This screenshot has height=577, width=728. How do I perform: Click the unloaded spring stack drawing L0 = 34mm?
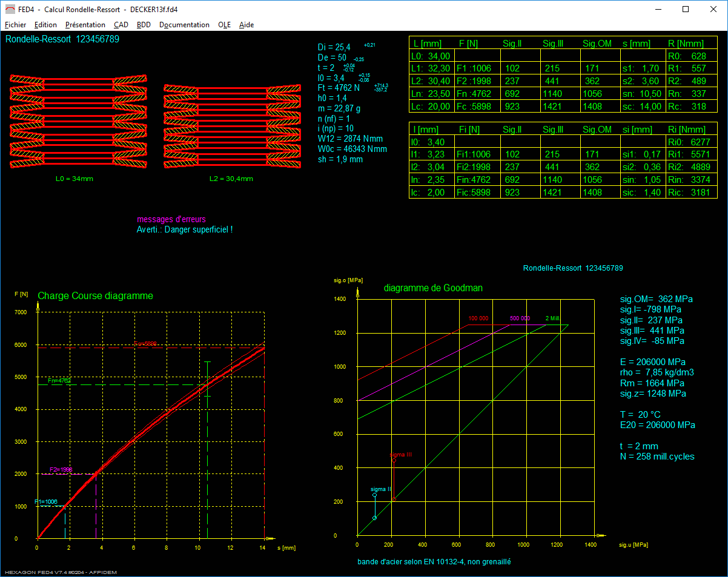pos(78,122)
